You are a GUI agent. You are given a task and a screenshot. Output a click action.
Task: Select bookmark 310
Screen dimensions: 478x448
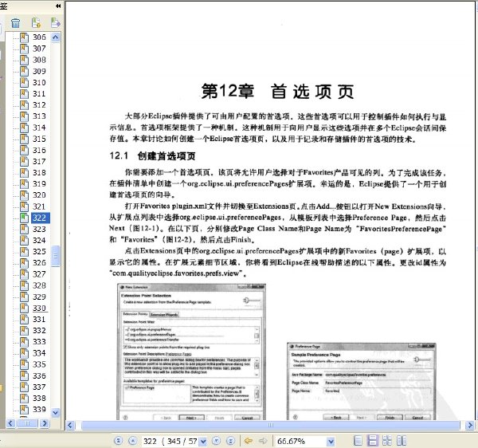[x=39, y=82]
